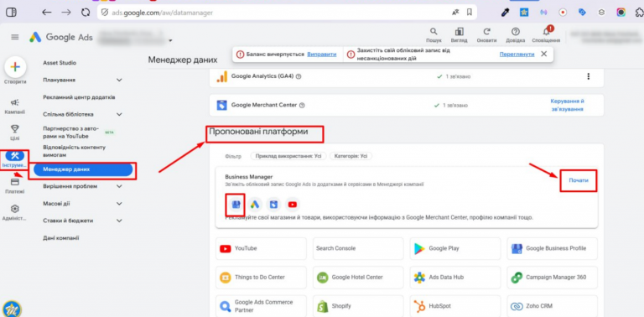
Task: Expand the Спільна бібліотека section
Action: click(119, 114)
